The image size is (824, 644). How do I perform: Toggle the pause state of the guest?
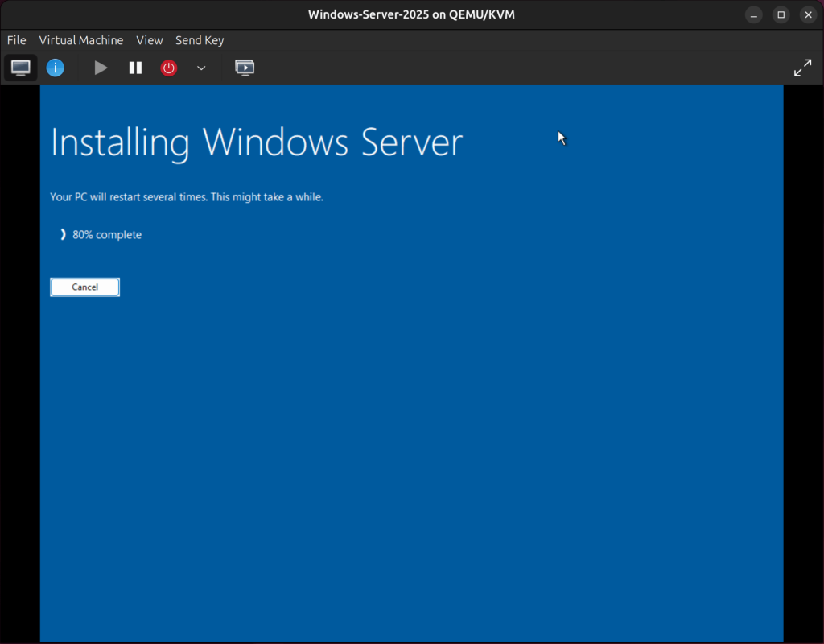coord(135,68)
